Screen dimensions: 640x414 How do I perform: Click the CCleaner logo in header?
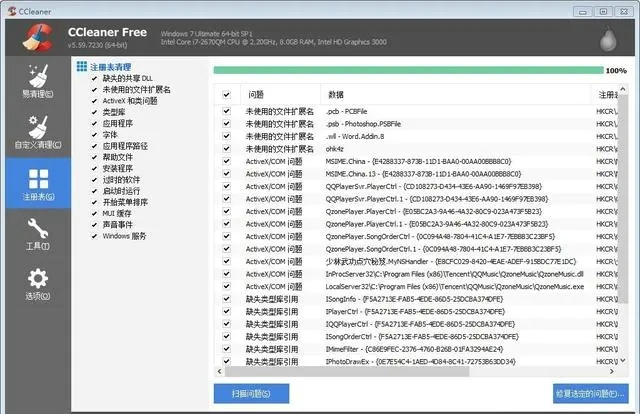coord(38,38)
